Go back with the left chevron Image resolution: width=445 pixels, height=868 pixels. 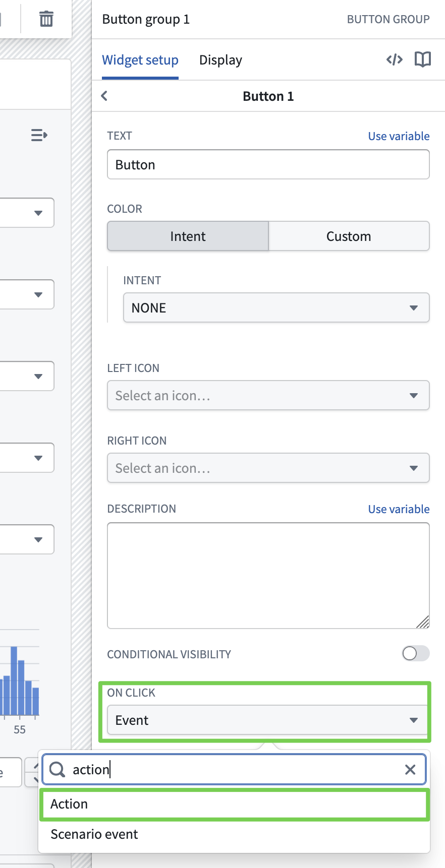point(104,96)
